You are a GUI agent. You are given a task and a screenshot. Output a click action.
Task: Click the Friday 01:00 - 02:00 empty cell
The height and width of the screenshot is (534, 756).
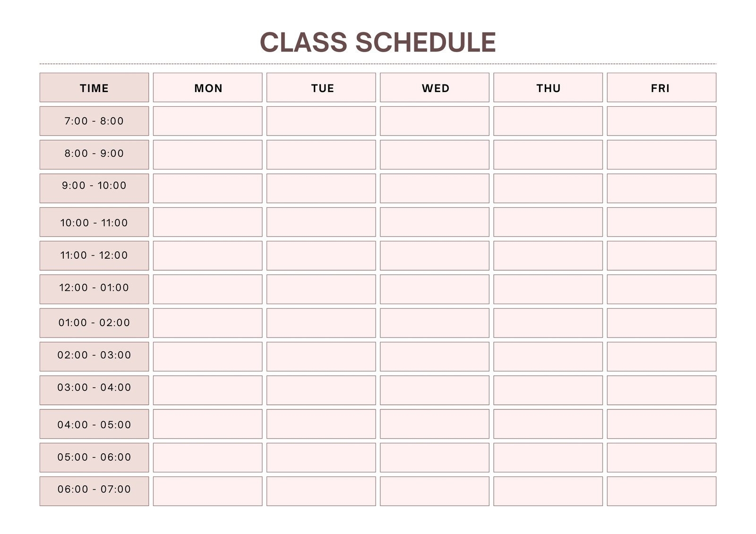pyautogui.click(x=661, y=323)
